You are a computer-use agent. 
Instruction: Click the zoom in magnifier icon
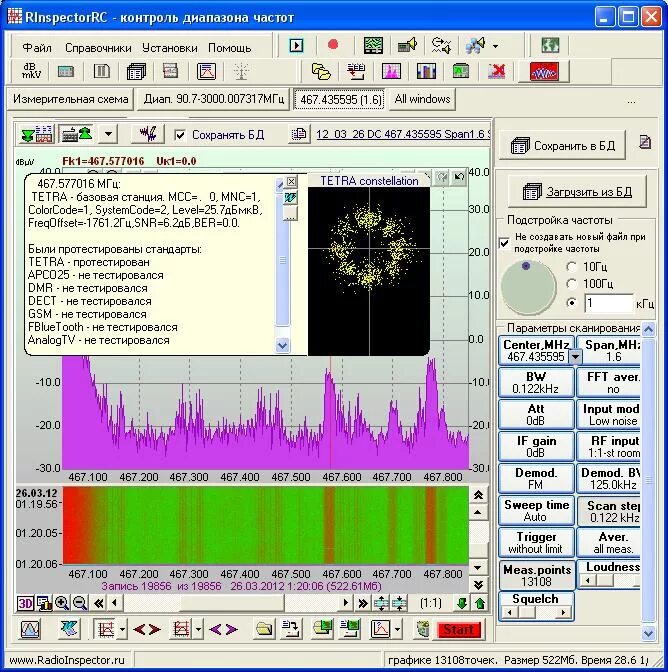tap(62, 603)
